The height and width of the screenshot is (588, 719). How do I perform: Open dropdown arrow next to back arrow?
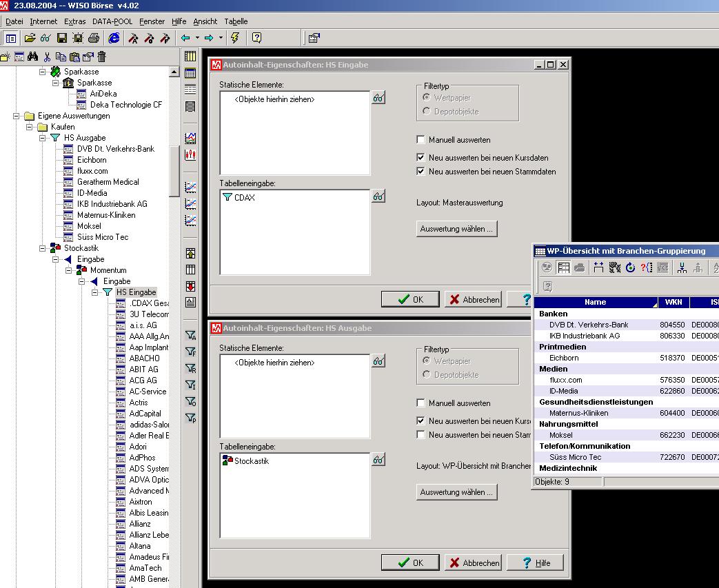197,38
